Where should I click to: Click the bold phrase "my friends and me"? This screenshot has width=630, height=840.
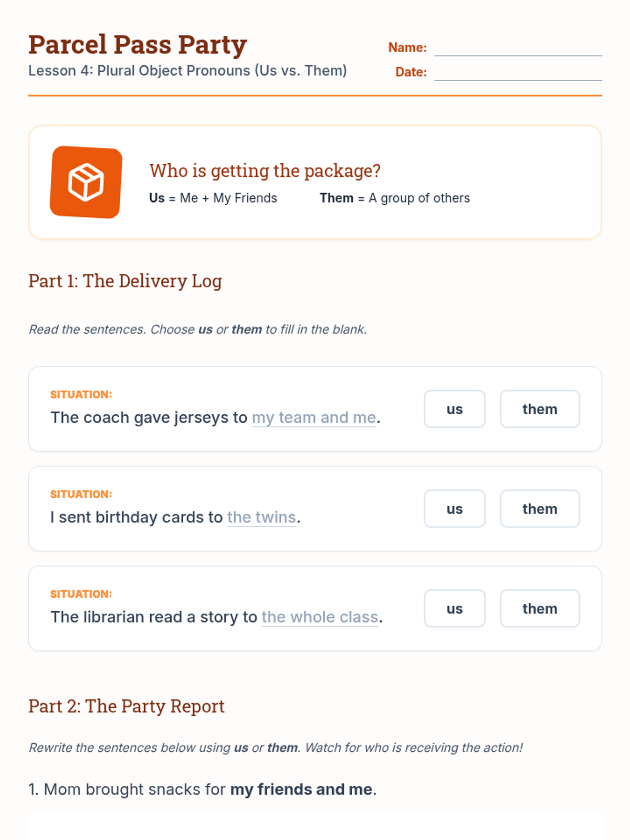pos(301,789)
